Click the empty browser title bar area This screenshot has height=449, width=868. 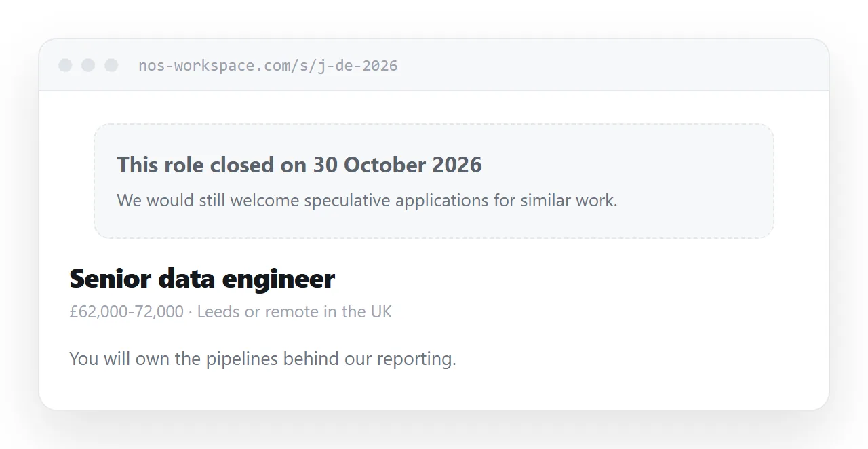point(610,65)
